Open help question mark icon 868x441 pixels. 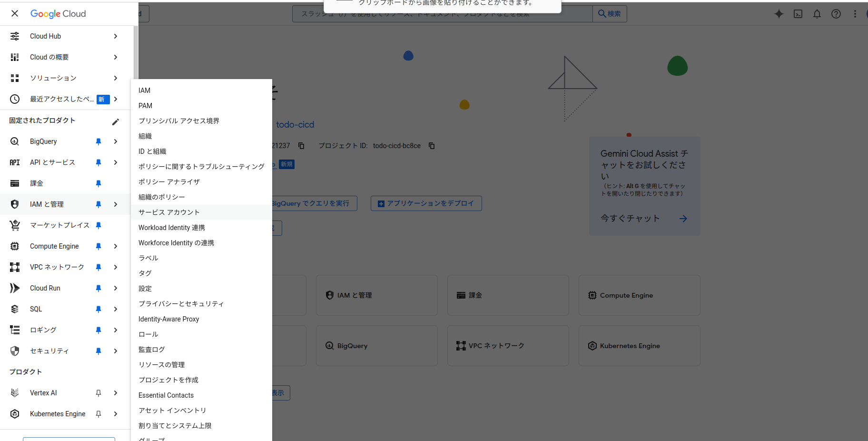point(836,14)
